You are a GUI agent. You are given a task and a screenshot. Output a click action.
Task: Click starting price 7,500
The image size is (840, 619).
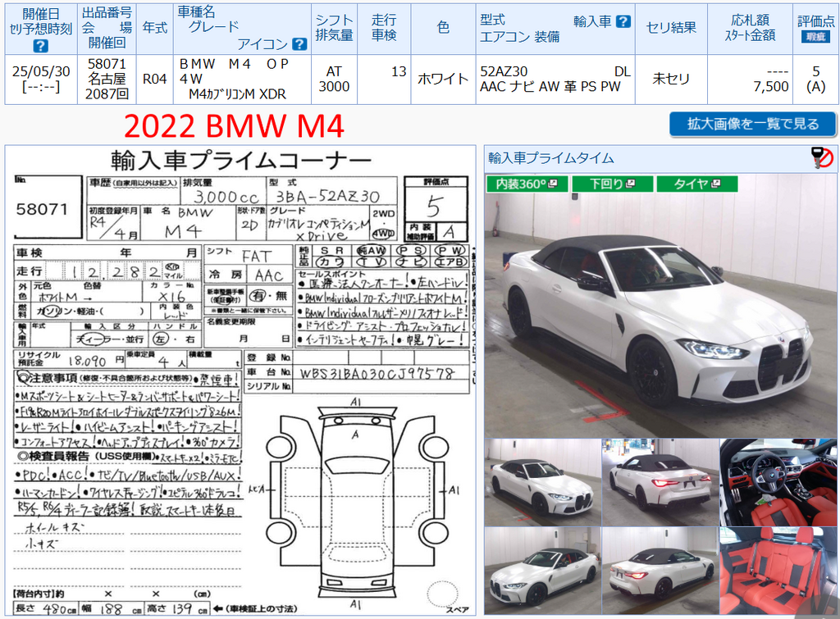click(771, 86)
